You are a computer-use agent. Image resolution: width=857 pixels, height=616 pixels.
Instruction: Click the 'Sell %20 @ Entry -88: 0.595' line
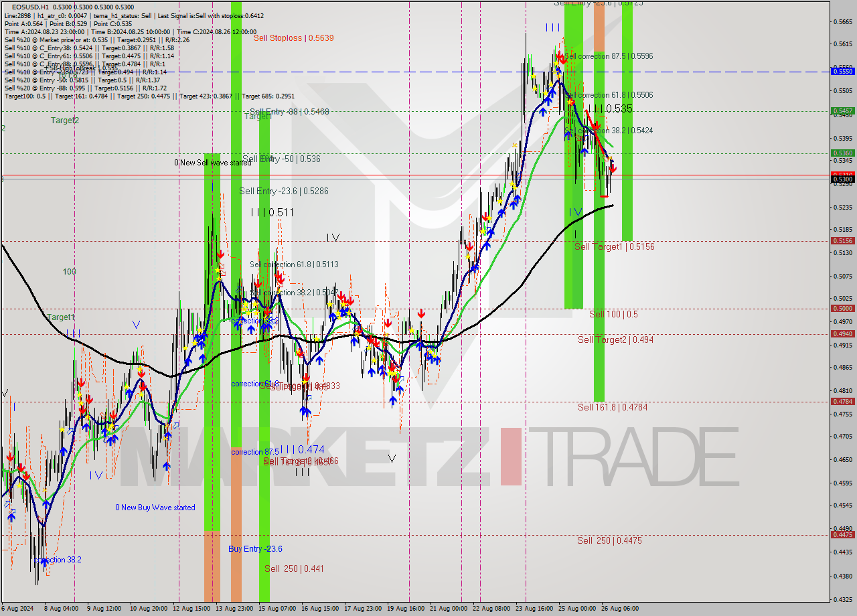(x=85, y=88)
